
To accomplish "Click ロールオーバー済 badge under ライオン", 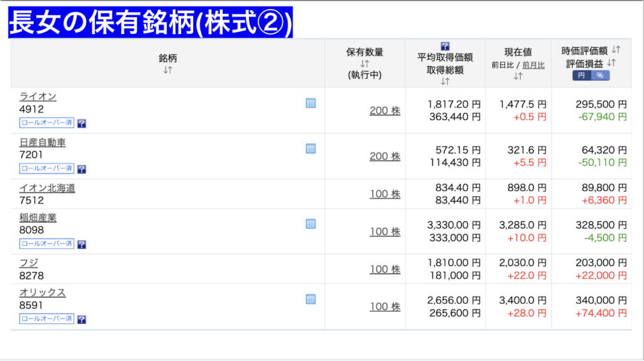I will click(47, 123).
